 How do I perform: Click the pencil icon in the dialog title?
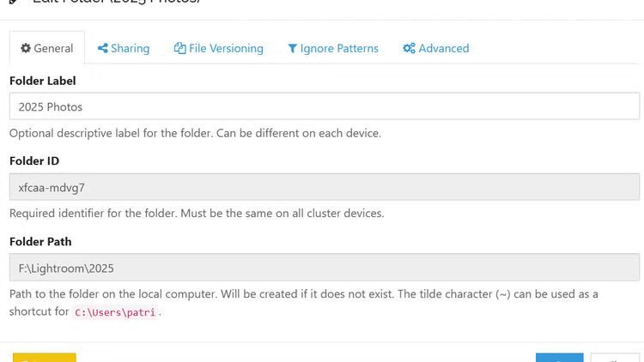click(13, 3)
